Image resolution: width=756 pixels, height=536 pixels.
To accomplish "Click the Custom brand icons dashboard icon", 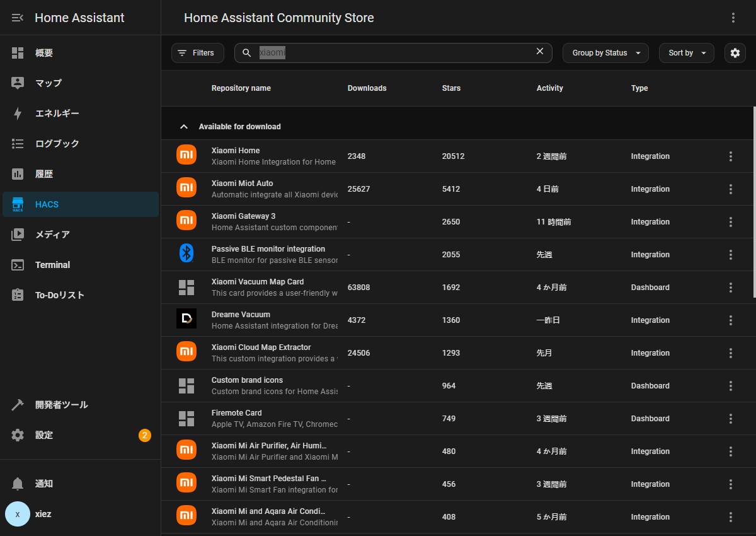I will (186, 386).
